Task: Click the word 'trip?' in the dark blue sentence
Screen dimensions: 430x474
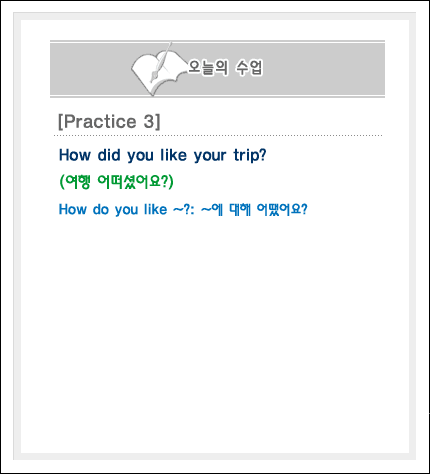Action: [x=250, y=155]
